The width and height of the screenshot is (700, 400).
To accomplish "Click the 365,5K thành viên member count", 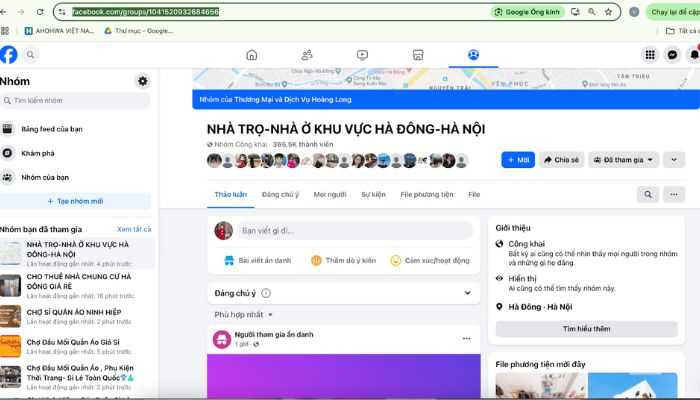I will tap(303, 144).
